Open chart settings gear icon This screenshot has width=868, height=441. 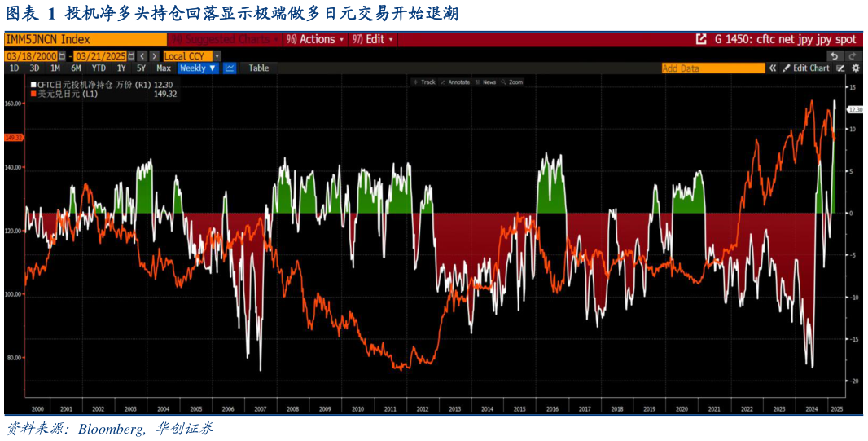(x=855, y=68)
